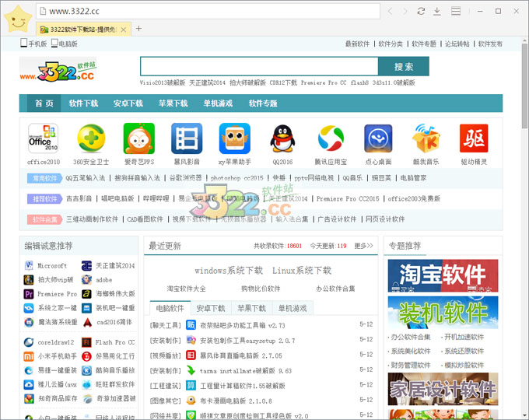Image resolution: width=529 pixels, height=420 pixels.
Task: Open the xy苹果助手 icon
Action: pos(235,138)
